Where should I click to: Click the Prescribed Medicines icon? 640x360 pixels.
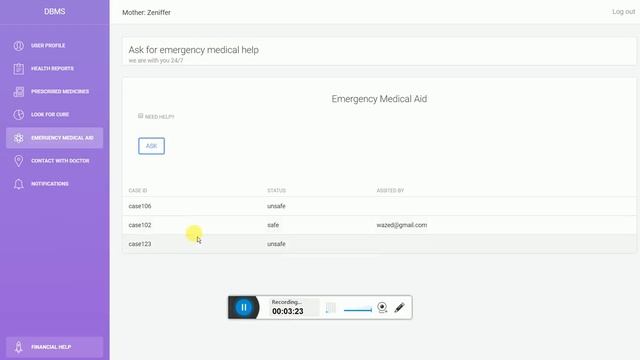18,92
